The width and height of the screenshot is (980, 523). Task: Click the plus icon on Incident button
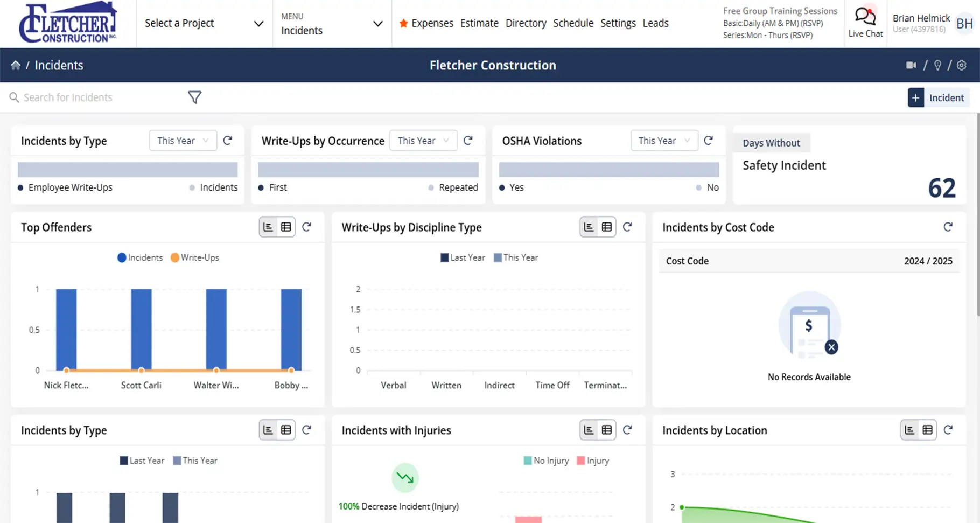tap(916, 97)
